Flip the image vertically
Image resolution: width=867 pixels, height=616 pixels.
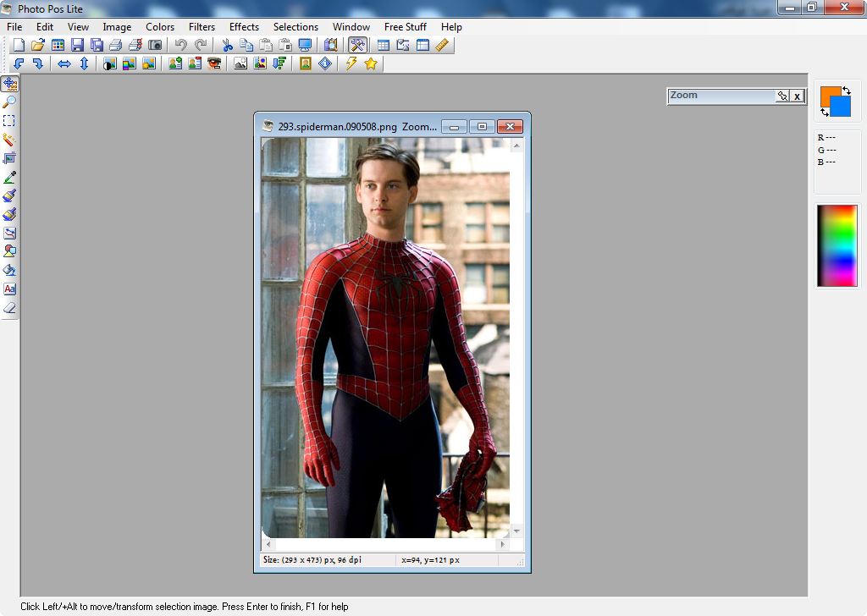(x=84, y=63)
